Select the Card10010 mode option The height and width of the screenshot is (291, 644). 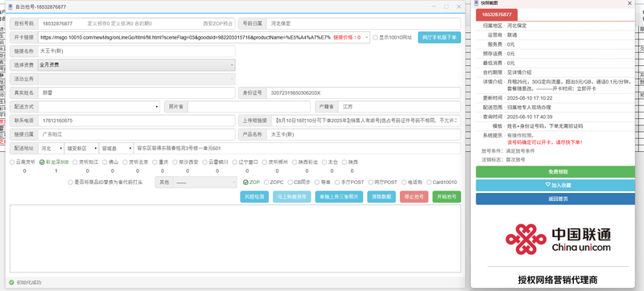pyautogui.click(x=429, y=182)
